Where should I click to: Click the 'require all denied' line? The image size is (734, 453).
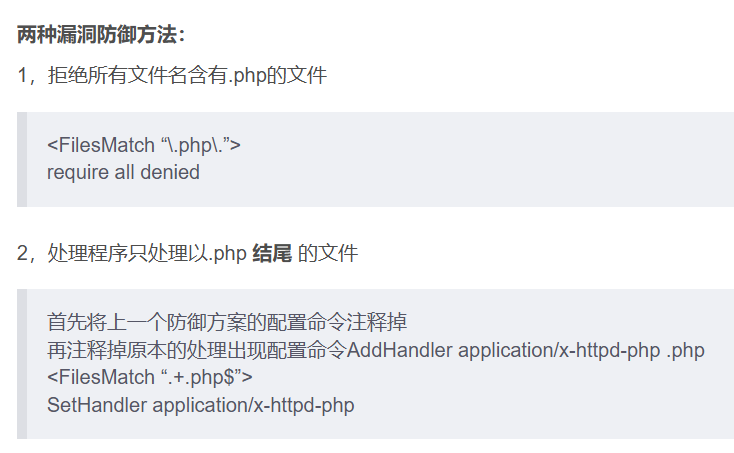click(x=123, y=172)
